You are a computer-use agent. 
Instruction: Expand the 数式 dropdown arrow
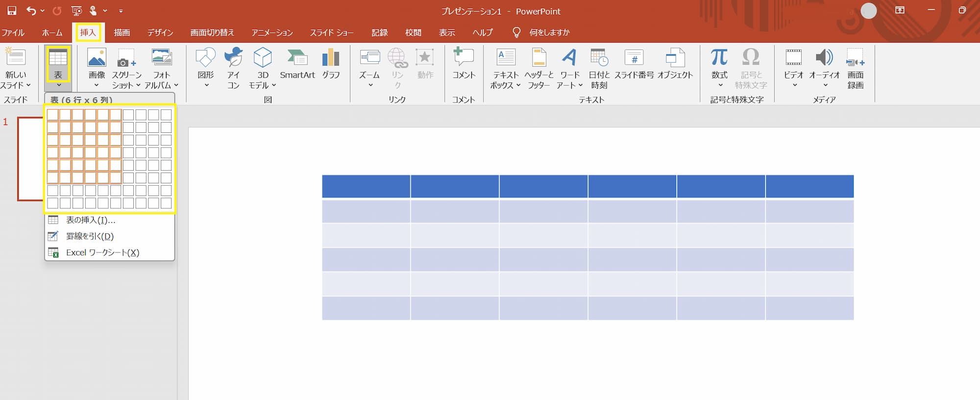720,85
